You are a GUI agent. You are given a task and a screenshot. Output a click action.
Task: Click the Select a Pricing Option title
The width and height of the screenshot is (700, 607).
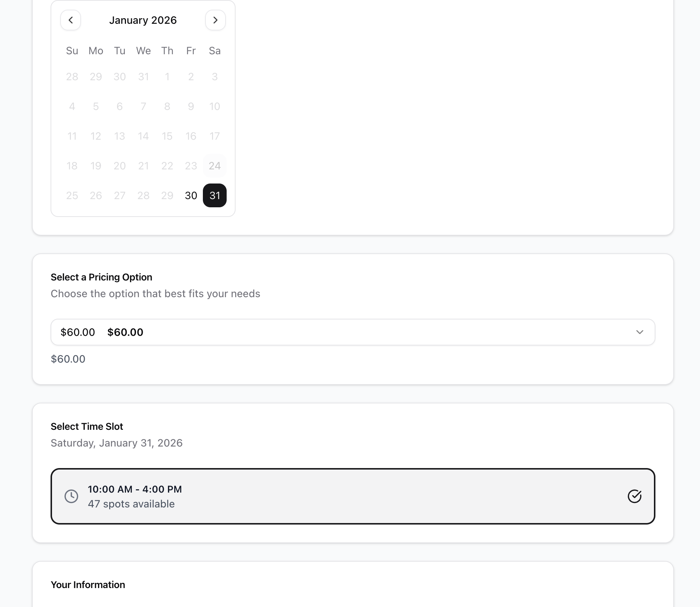tap(101, 277)
